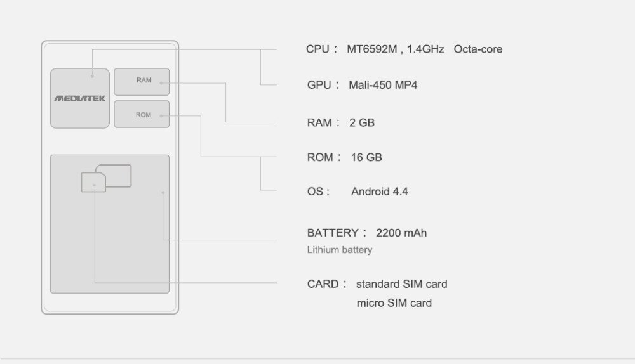
Task: Click the 16 GB ROM value
Action: coord(366,157)
